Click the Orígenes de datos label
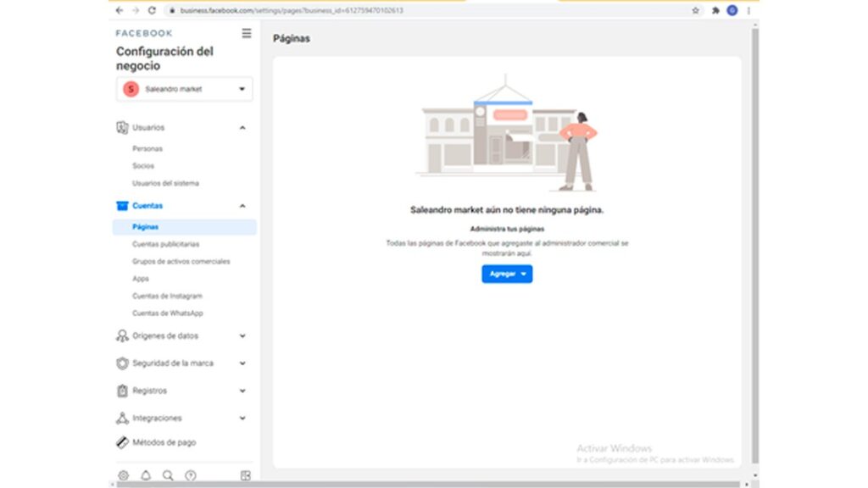Image resolution: width=868 pixels, height=488 pixels. pyautogui.click(x=165, y=335)
